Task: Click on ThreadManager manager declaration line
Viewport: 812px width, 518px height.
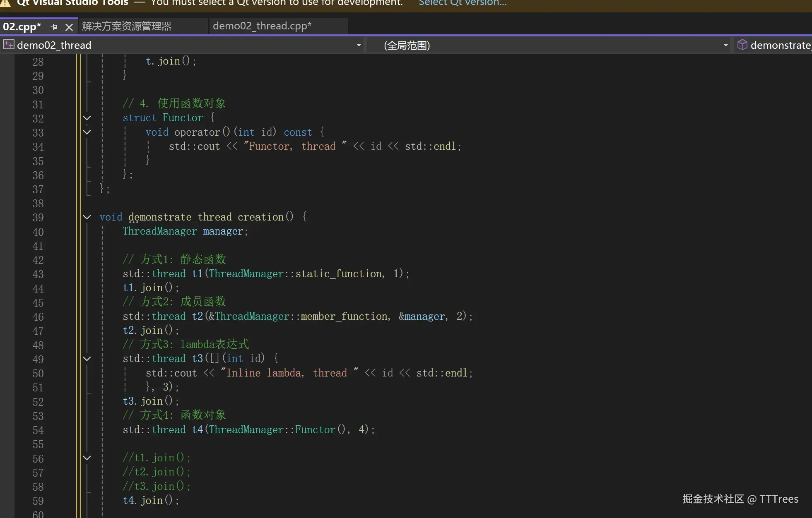Action: tap(185, 231)
